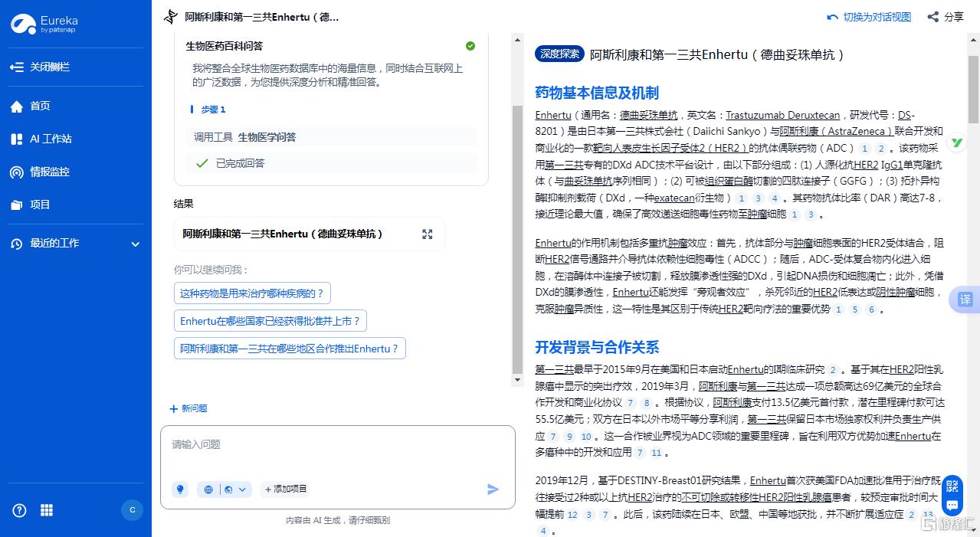Toggle the globe web search icon

[208, 489]
